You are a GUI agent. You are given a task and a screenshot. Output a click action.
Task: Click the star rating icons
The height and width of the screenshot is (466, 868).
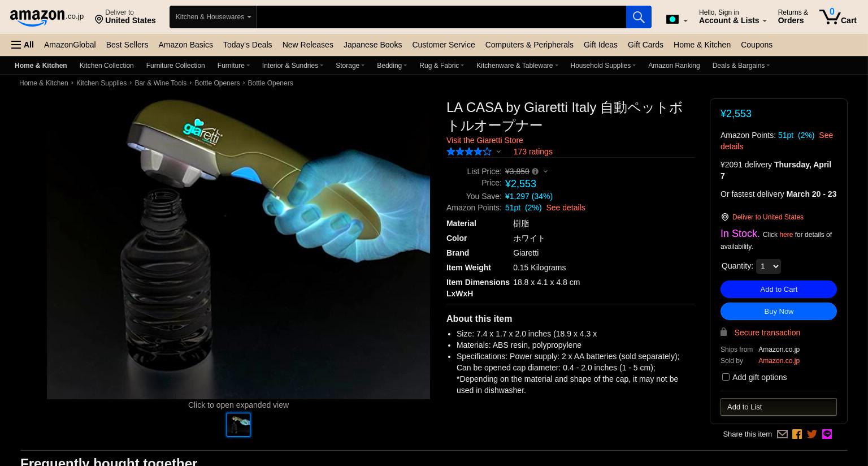click(469, 152)
